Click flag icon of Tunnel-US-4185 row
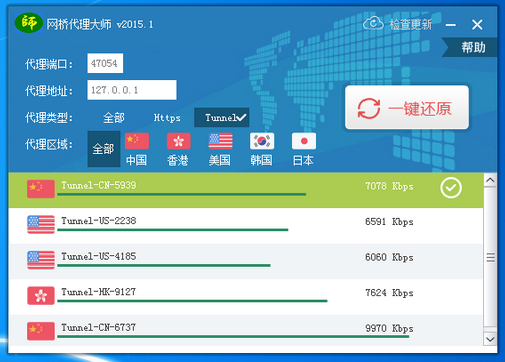 pyautogui.click(x=41, y=260)
